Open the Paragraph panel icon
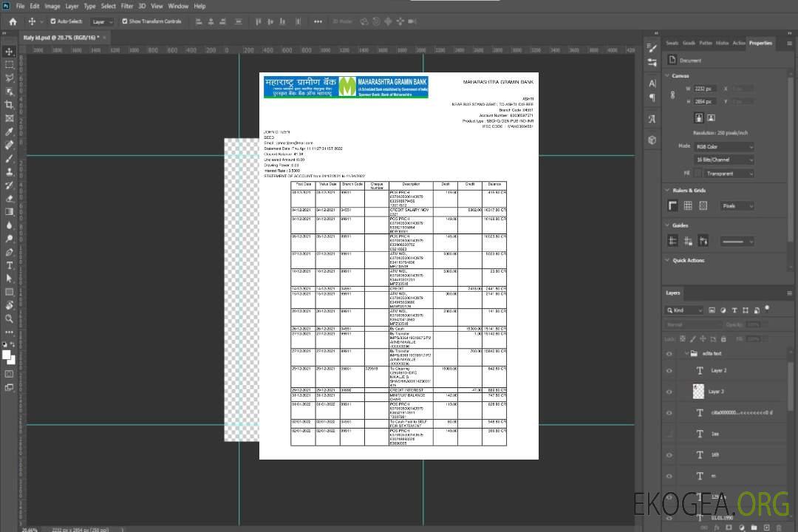 (652, 98)
